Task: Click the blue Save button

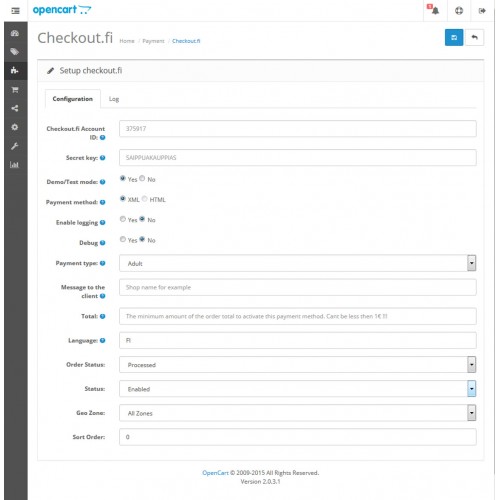Action: [454, 37]
